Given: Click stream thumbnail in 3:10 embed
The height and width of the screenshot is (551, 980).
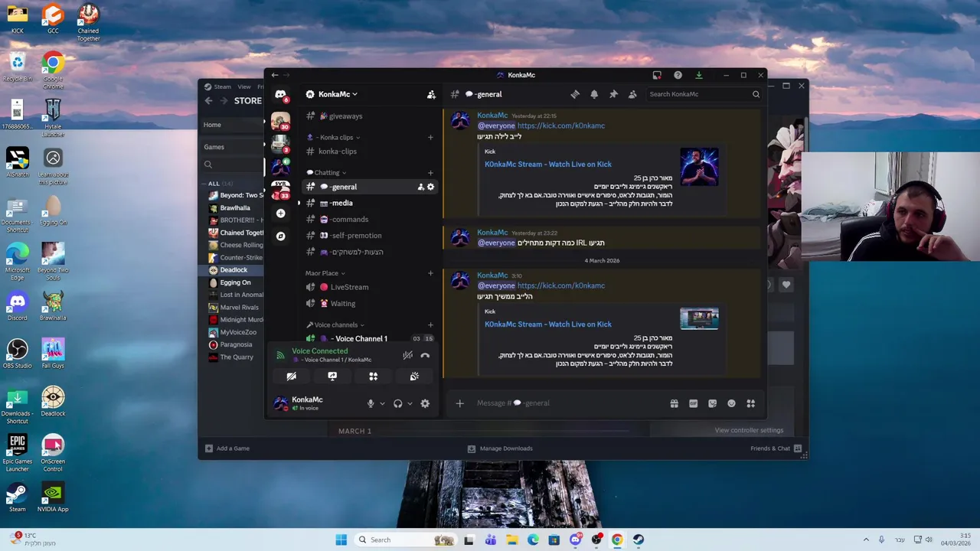Looking at the screenshot, I should [x=699, y=318].
